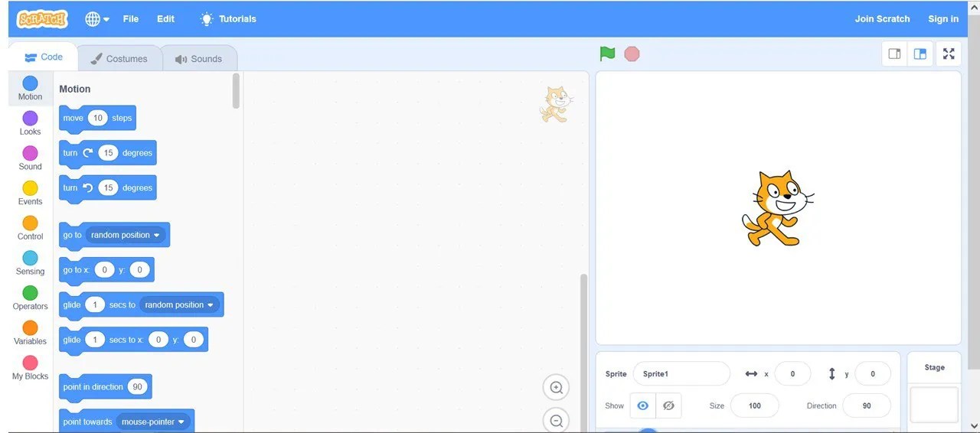Open random position dropdown in glide block
Screen dimensions: 980x433
(x=180, y=304)
